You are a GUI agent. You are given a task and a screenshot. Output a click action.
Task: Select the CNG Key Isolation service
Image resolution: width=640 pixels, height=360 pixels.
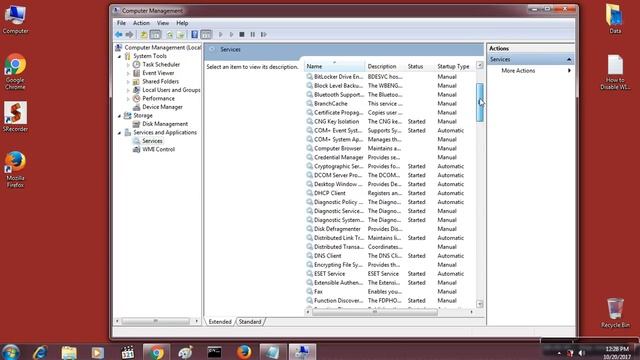pos(336,122)
